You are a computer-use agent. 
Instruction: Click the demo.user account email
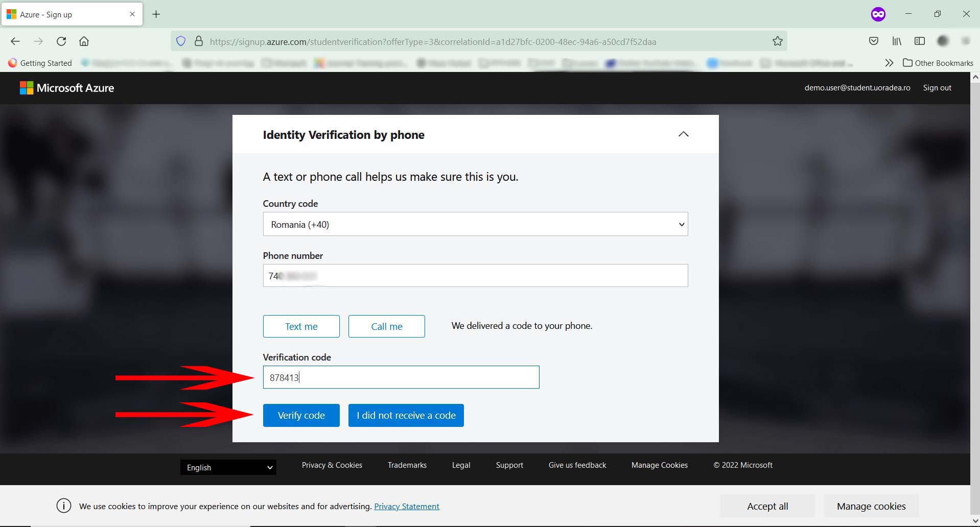(857, 88)
